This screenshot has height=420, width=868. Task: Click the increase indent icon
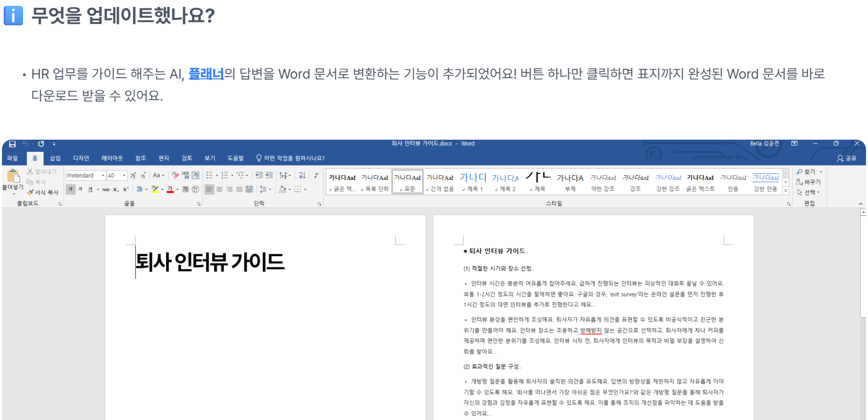coord(269,175)
